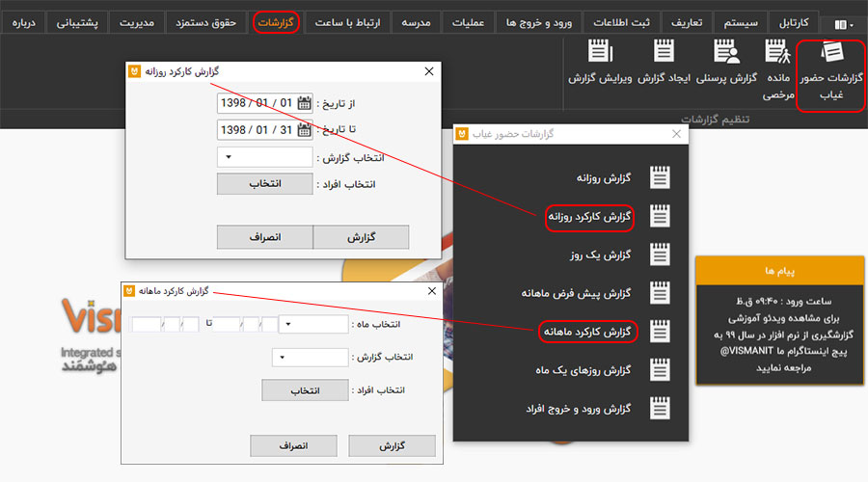Select گزارش یک روز from report list
868x482 pixels.
pyautogui.click(x=601, y=254)
